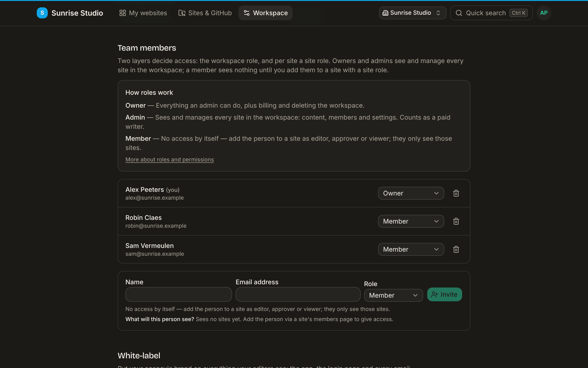Open the invite Role dropdown

[x=393, y=295]
